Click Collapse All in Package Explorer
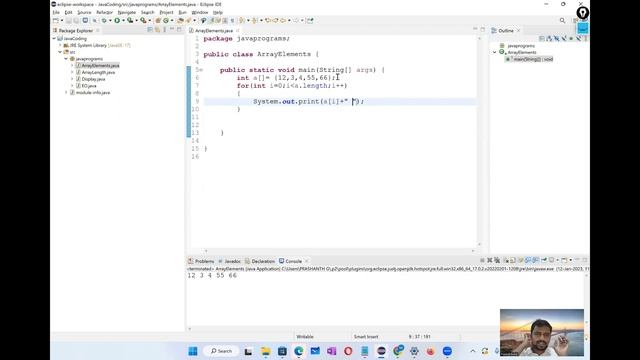 point(150,30)
